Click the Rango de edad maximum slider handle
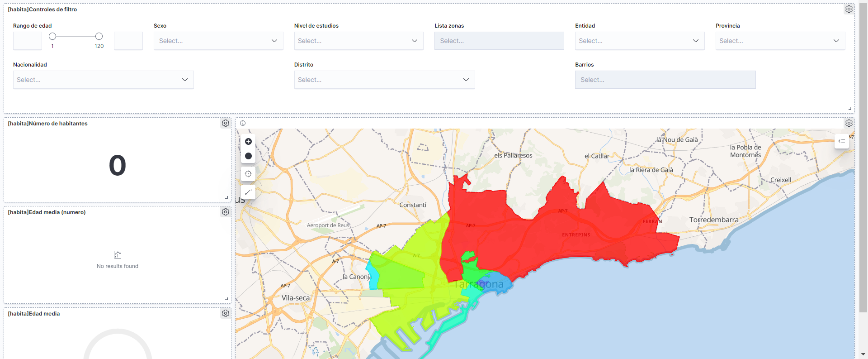This screenshot has width=868, height=359. pos(99,36)
